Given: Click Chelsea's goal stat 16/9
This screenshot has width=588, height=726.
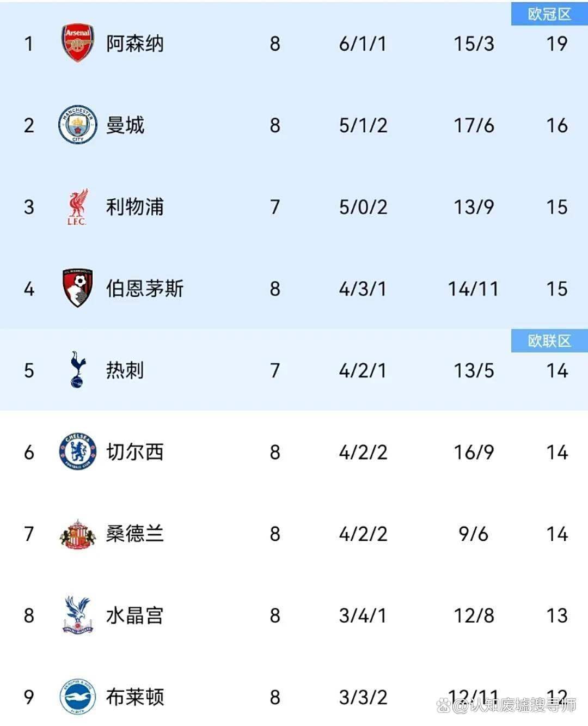Looking at the screenshot, I should coord(474,452).
